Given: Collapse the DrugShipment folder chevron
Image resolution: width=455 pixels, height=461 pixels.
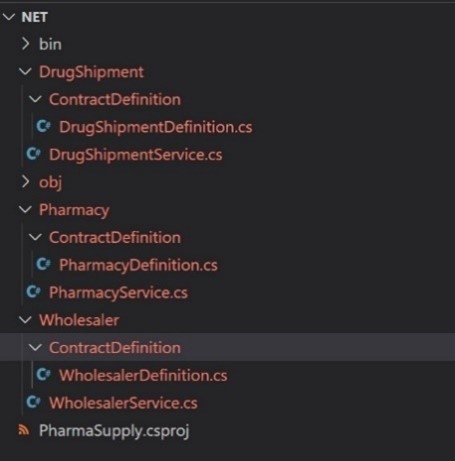Looking at the screenshot, I should [25, 71].
